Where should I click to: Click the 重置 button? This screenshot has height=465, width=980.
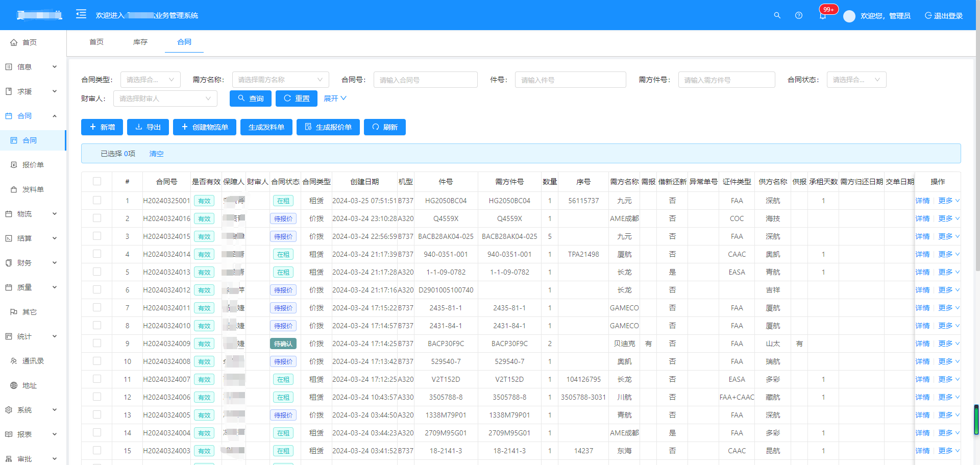click(x=297, y=99)
